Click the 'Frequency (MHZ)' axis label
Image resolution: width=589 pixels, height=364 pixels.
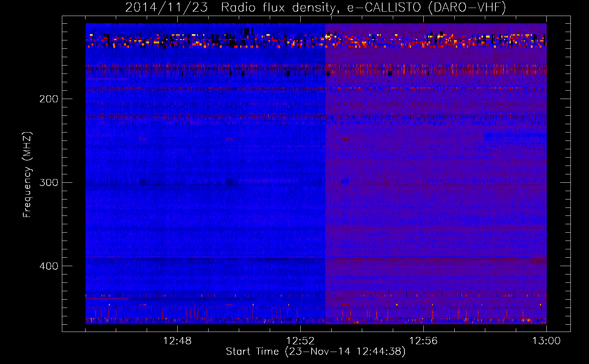27,175
